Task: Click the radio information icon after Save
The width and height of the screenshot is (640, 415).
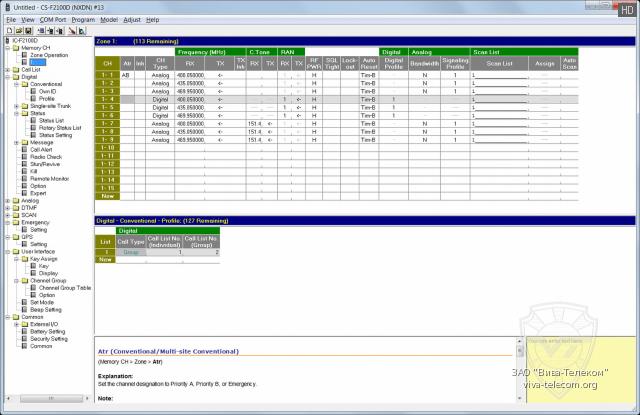Action: 41,31
